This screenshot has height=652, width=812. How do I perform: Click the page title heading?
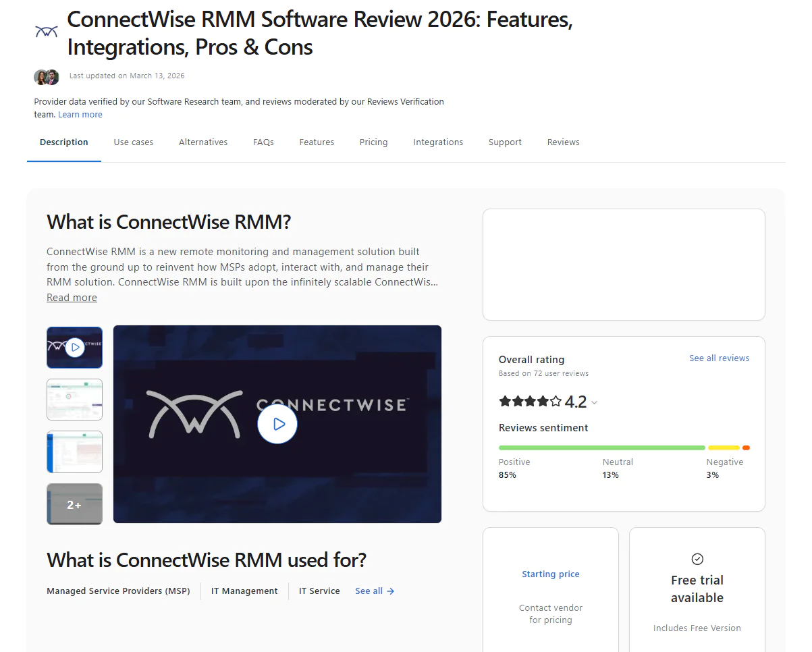[320, 33]
